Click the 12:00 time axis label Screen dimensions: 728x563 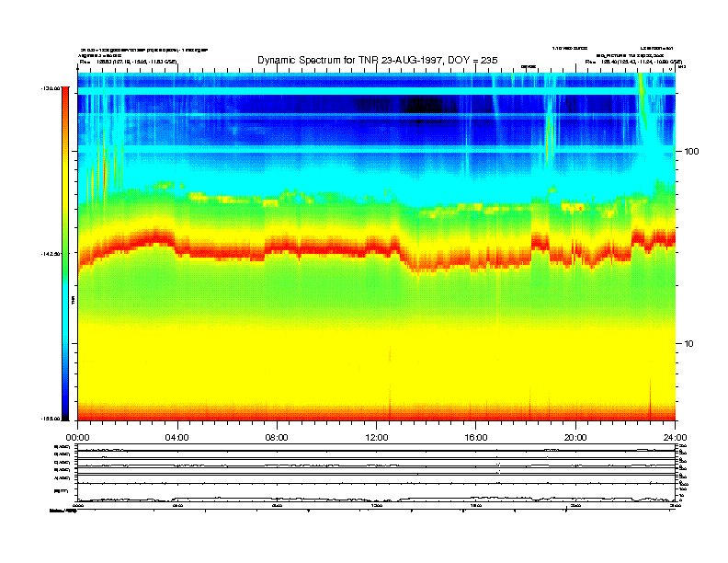click(x=377, y=438)
